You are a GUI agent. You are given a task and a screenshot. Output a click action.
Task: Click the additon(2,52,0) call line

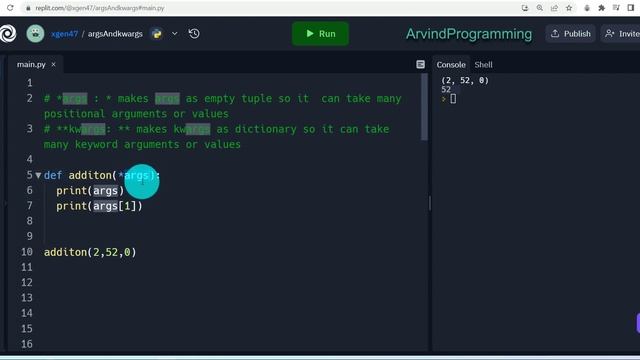(x=90, y=252)
